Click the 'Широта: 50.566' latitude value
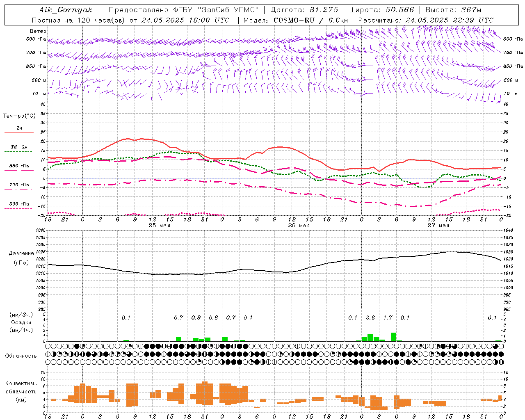 (x=381, y=10)
